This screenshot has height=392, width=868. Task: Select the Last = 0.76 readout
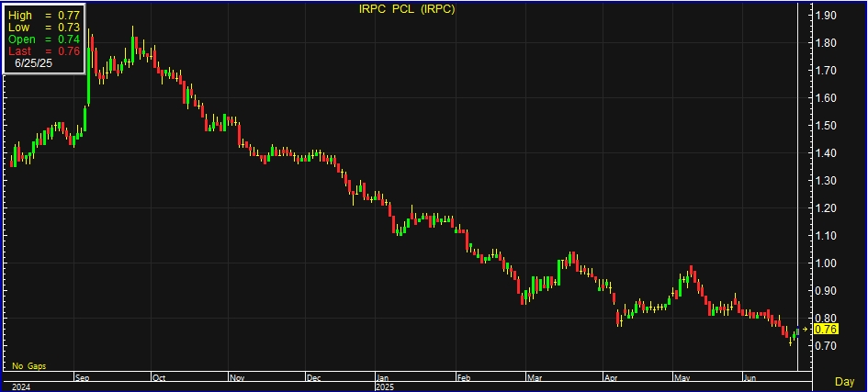(x=44, y=50)
